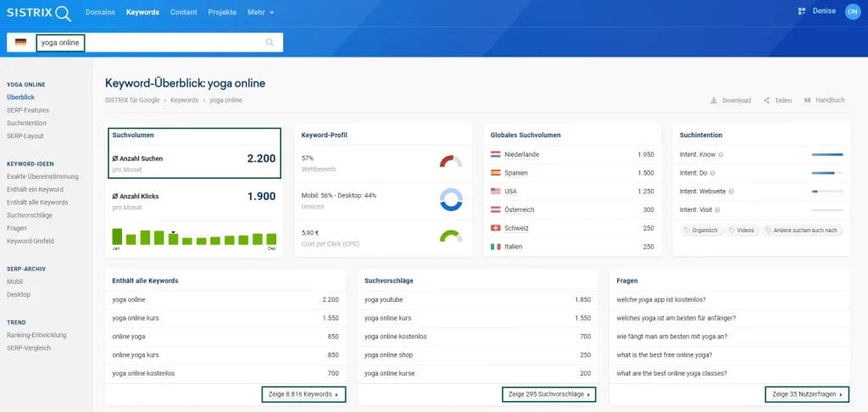Click the Österreich flag
This screenshot has width=868, height=412.
tap(495, 210)
